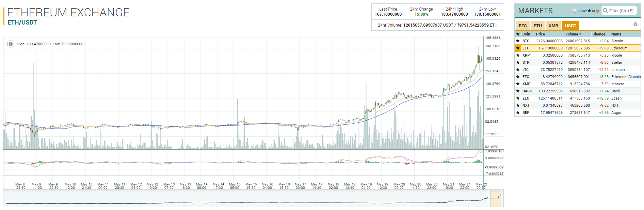This screenshot has height=210, width=644.
Task: Toggle favorite star for ETH row
Action: 518,48
